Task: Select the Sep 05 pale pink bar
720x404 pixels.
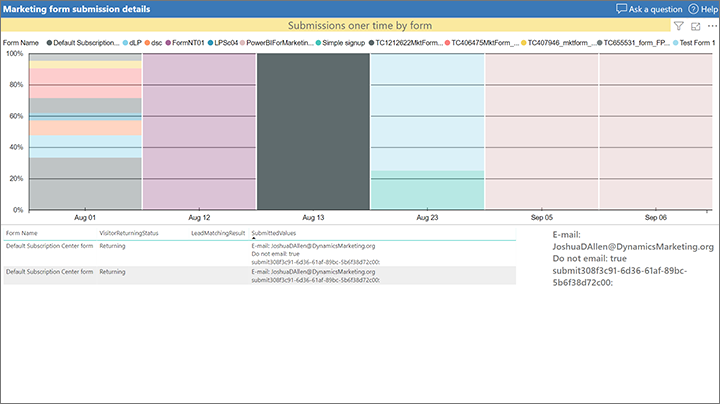Action: [542, 131]
